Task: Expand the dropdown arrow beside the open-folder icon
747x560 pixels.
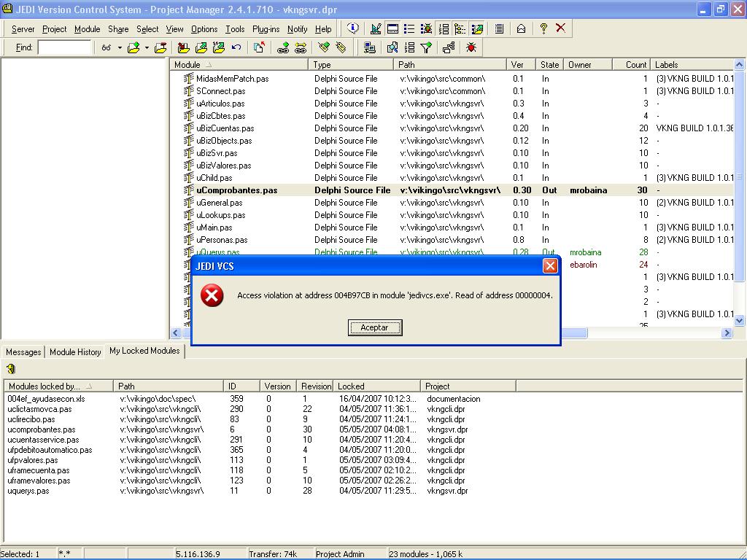Action: pos(147,47)
